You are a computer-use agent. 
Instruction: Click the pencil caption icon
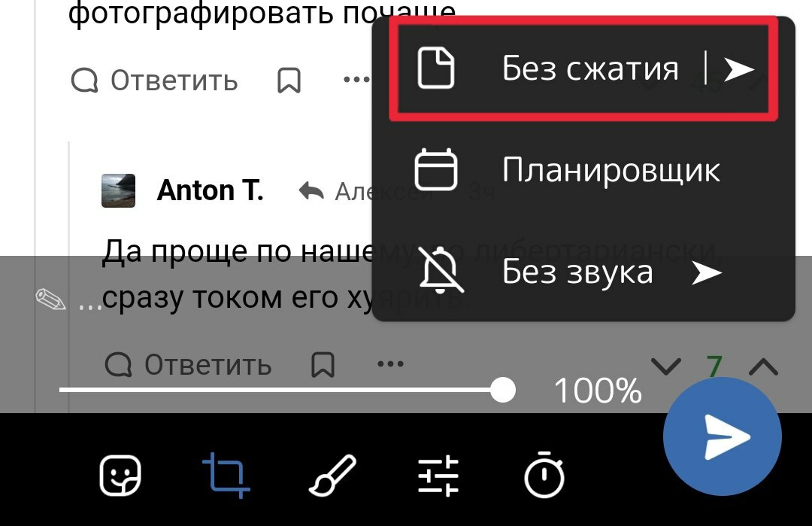[x=50, y=300]
